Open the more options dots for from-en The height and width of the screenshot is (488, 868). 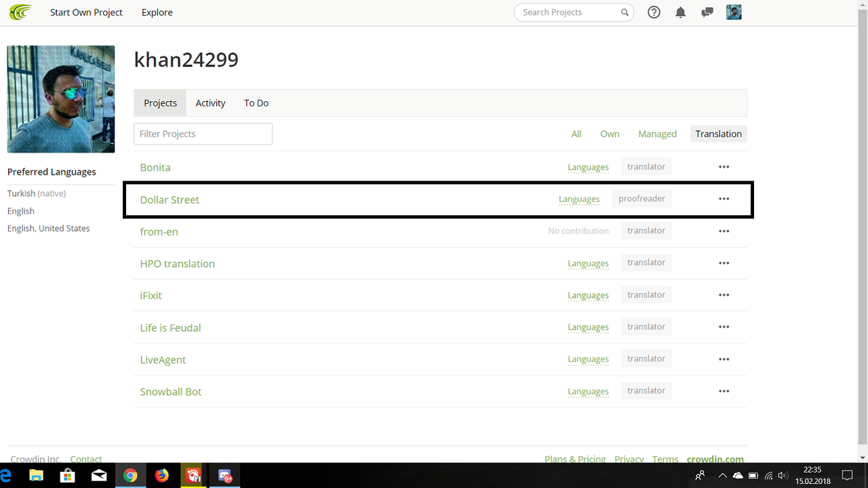(x=724, y=231)
